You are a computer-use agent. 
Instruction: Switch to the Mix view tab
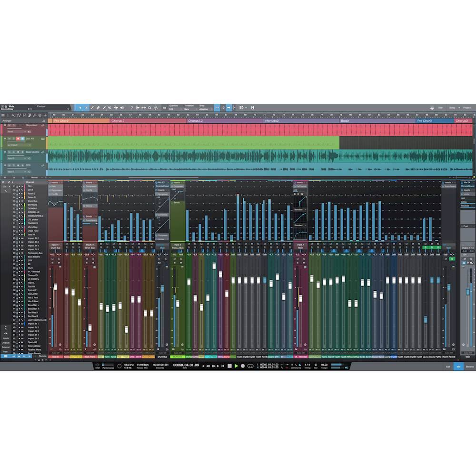(x=458, y=367)
